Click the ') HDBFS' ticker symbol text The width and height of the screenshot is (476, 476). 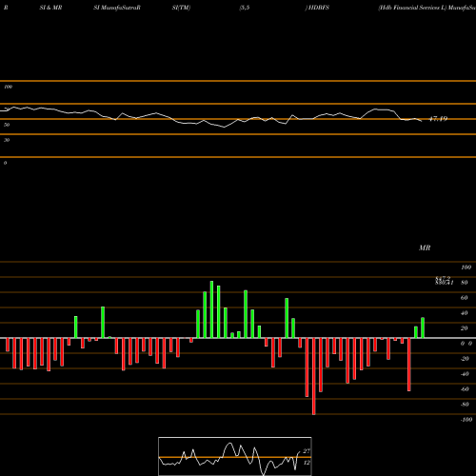coord(317,8)
